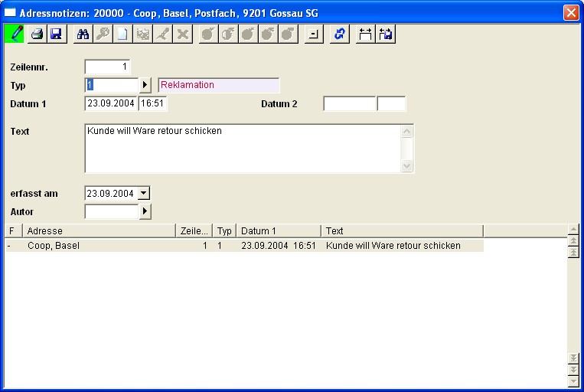This screenshot has height=392, width=584.
Task: Click the Zeilennr. input field
Action: [x=107, y=67]
